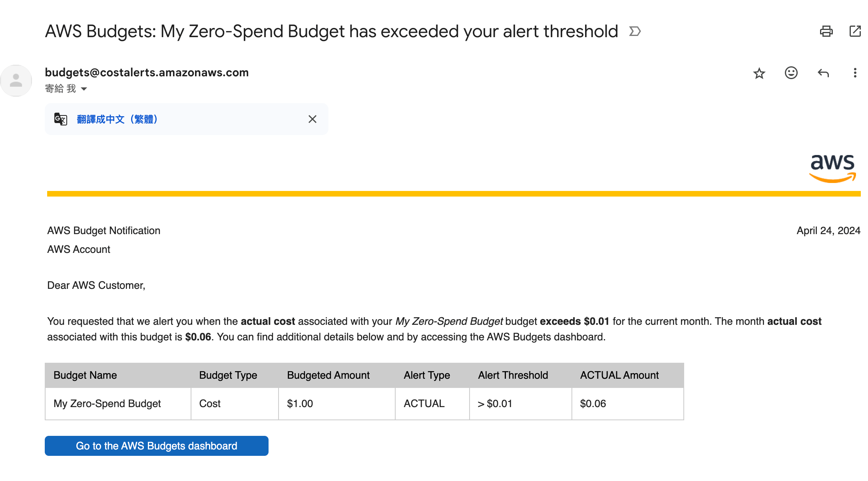This screenshot has height=481, width=868.
Task: Open email in new window icon
Action: (x=855, y=31)
